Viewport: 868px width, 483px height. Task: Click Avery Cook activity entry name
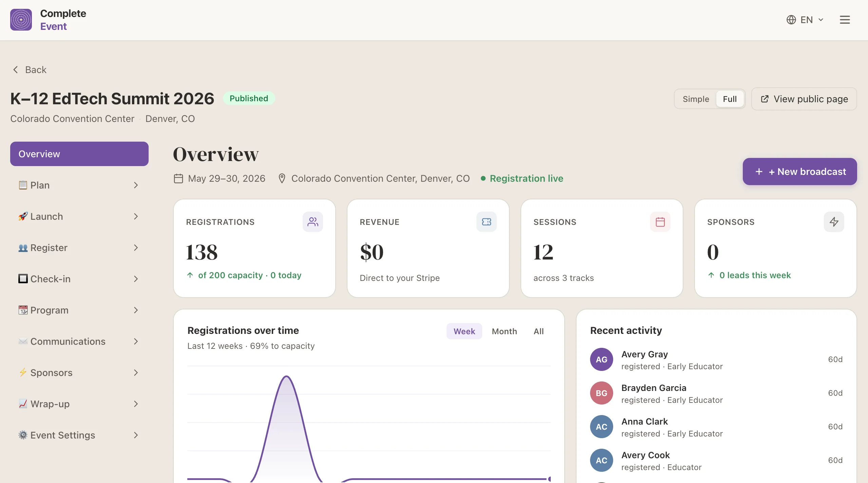point(645,455)
